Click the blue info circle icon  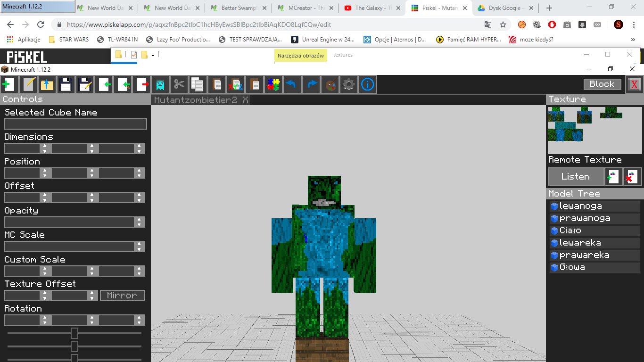point(368,85)
